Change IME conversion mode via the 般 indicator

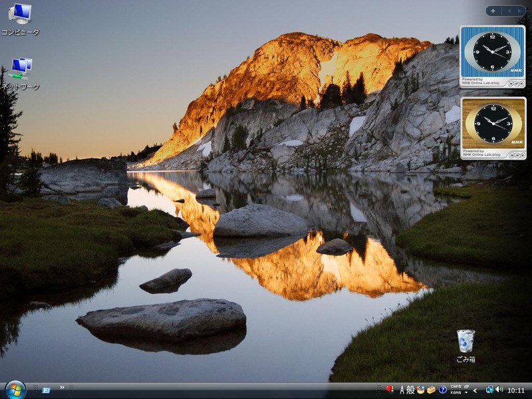point(410,390)
